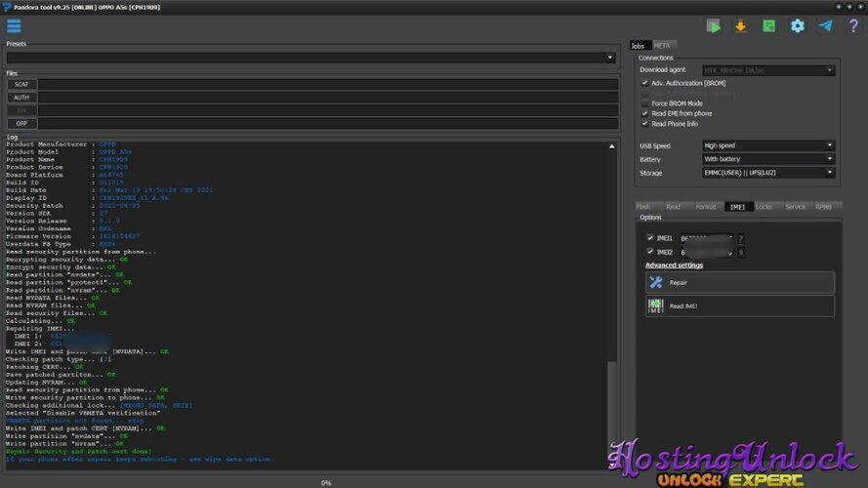Click the "Product Manufacturer" log line
Image resolution: width=868 pixels, height=488 pixels.
click(x=61, y=144)
